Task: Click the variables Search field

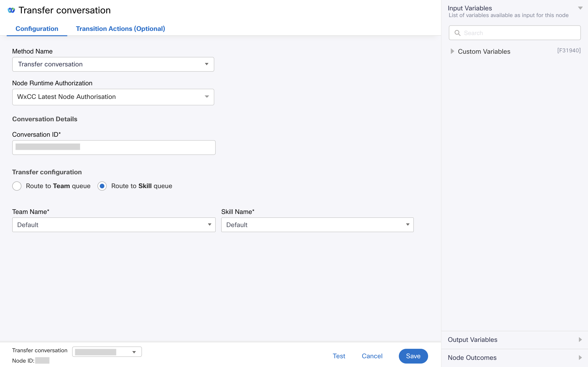Action: 514,33
